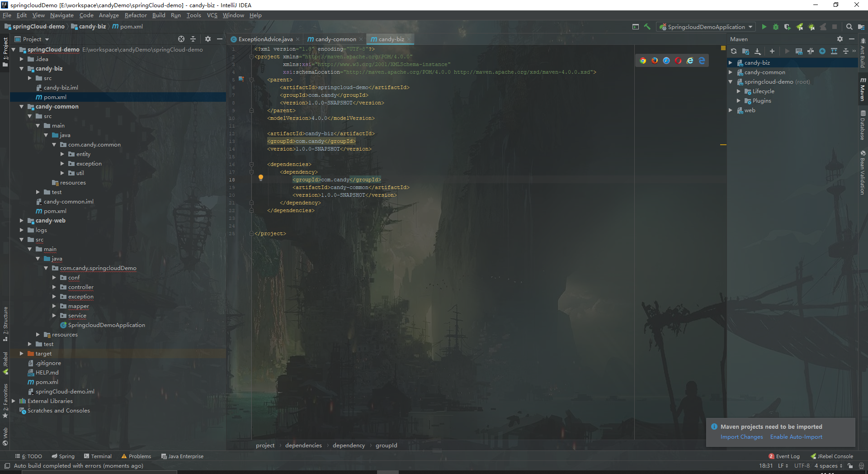Expand Lifecycle node in Maven panel
The width and height of the screenshot is (868, 474).
(x=739, y=91)
